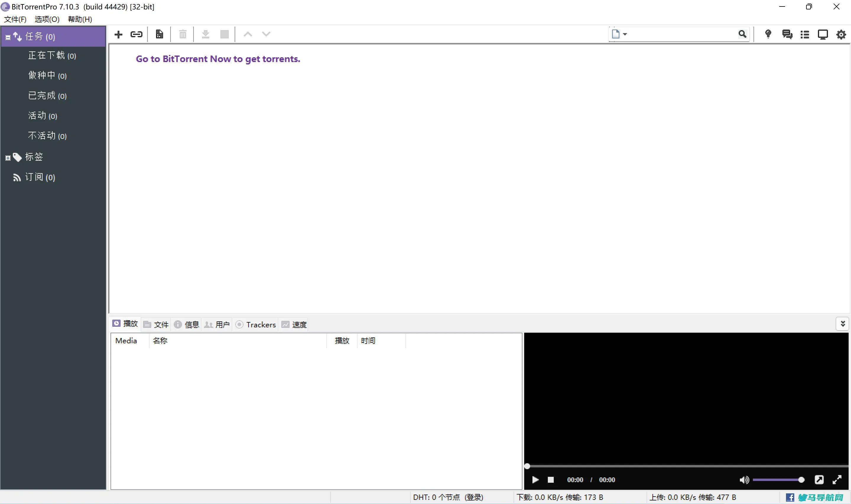Viewport: 851px width, 504px height.
Task: Click Add Torrent from URL link icon
Action: [136, 34]
